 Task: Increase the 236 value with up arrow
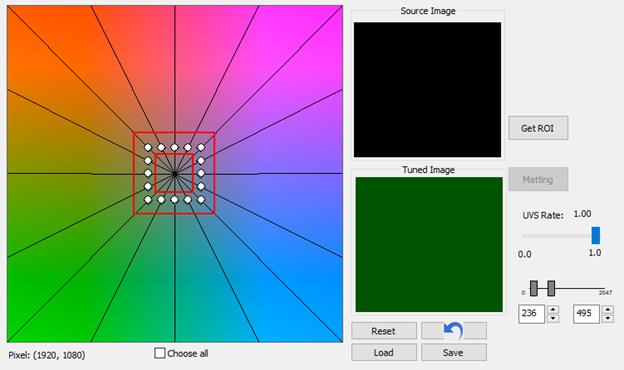coord(553,310)
